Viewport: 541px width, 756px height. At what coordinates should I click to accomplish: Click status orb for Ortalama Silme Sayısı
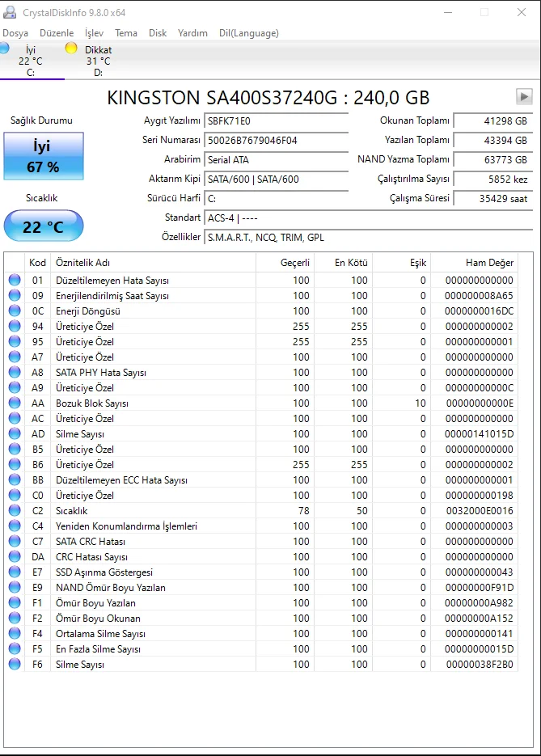[x=15, y=633]
